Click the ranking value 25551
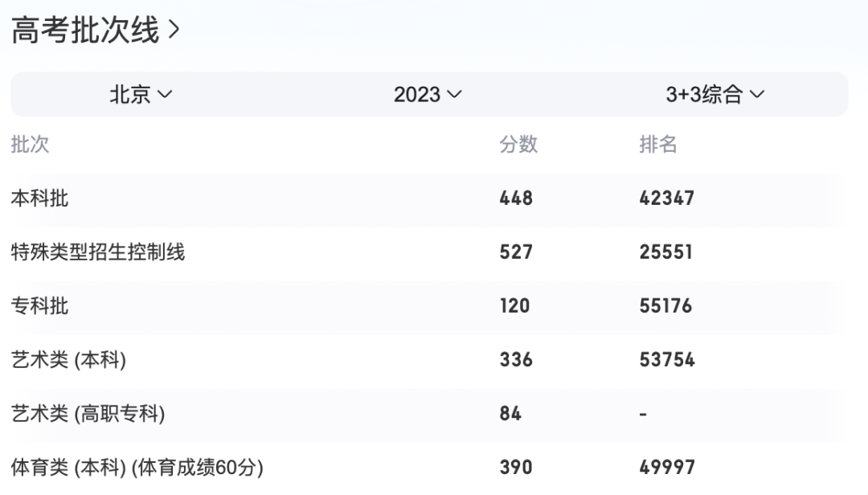 (x=666, y=252)
